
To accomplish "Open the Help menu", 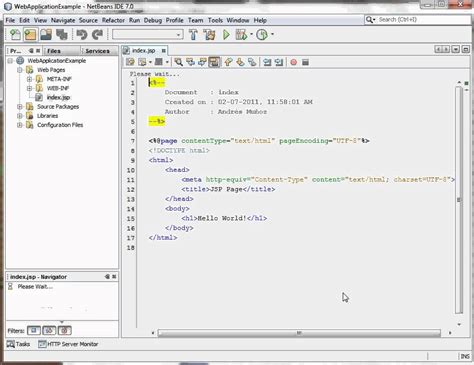I will point(260,20).
